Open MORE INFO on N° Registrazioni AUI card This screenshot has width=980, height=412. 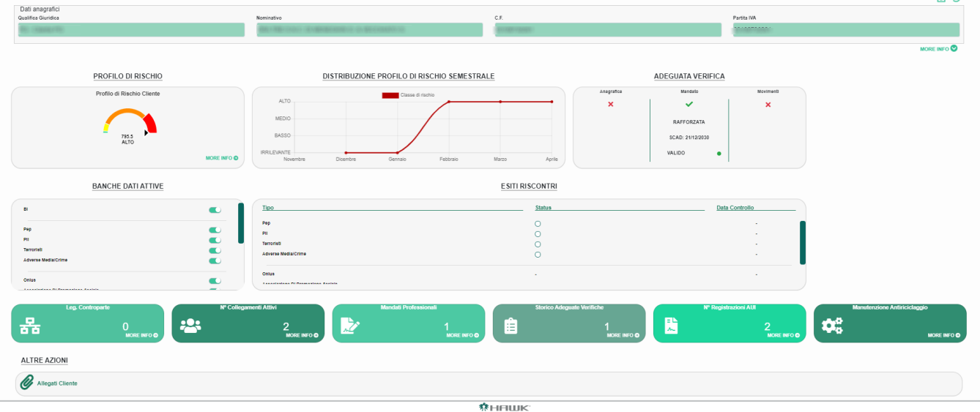coord(784,335)
